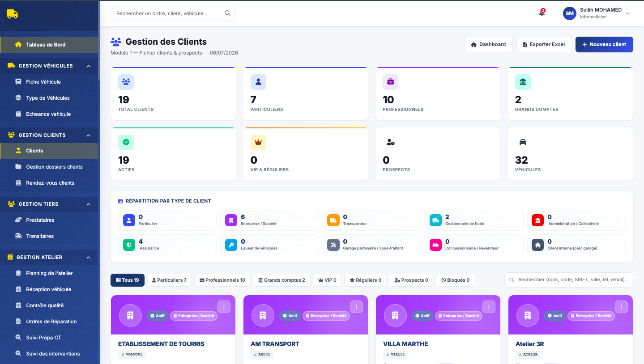The image size is (644, 364).
Task: Click the Administration / Collectivité red icon
Action: coord(538,220)
